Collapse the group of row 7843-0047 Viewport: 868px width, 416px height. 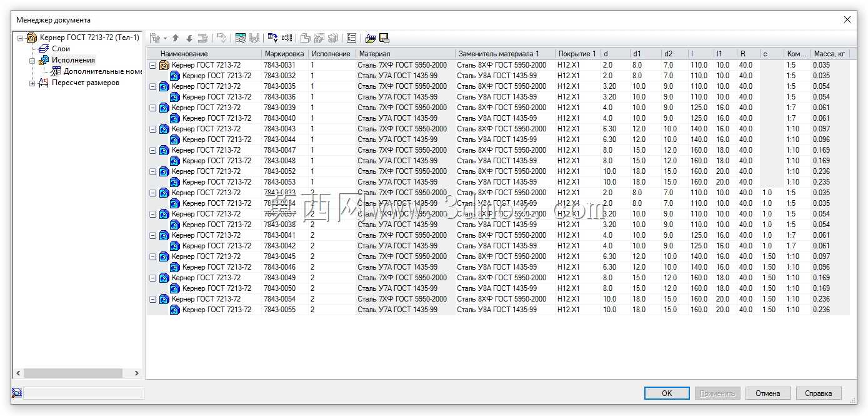tap(153, 150)
